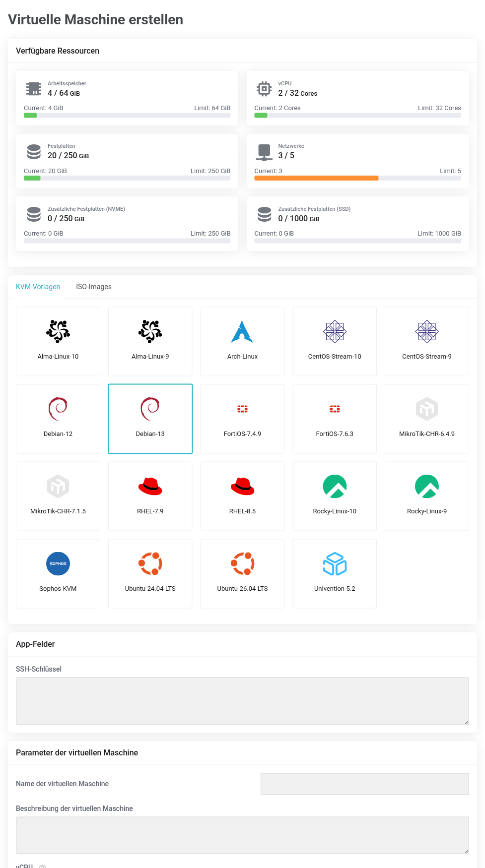This screenshot has width=485, height=868.
Task: Click the 'Verfügbare Ressourcen' heading
Action: point(58,51)
